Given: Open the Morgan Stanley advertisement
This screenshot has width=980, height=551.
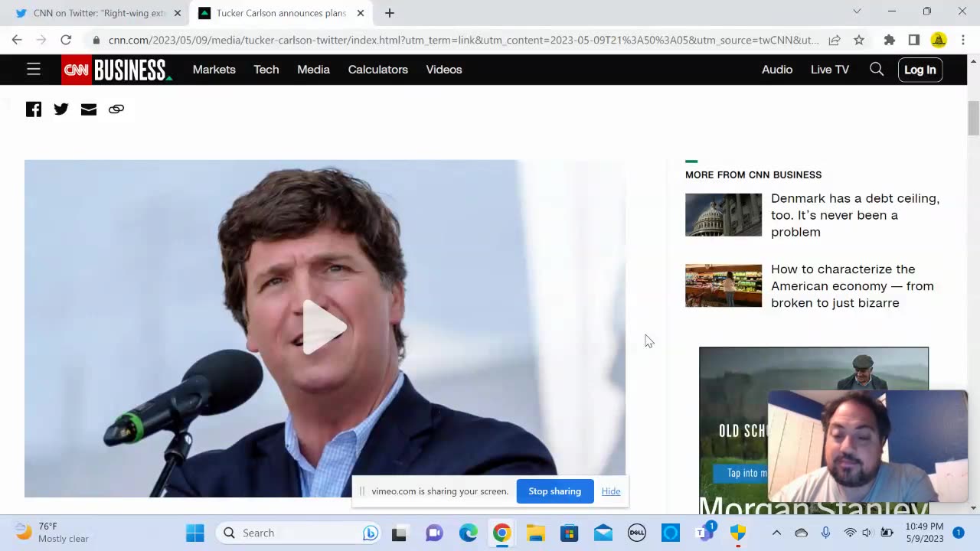Looking at the screenshot, I should pos(814,430).
